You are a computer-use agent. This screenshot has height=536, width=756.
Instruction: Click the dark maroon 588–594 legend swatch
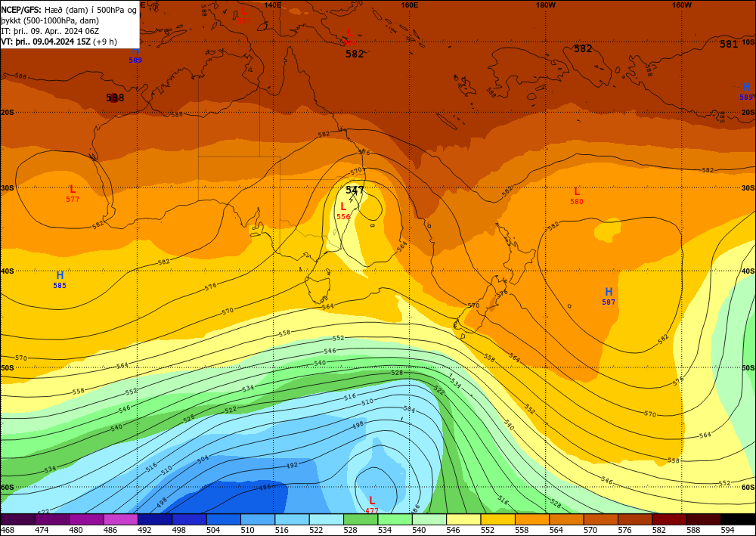[703, 519]
